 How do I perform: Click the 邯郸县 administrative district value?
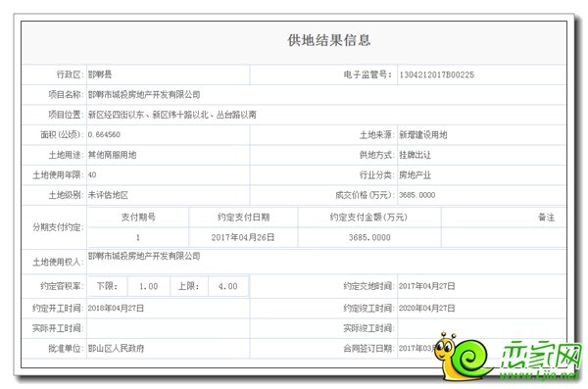pyautogui.click(x=100, y=74)
